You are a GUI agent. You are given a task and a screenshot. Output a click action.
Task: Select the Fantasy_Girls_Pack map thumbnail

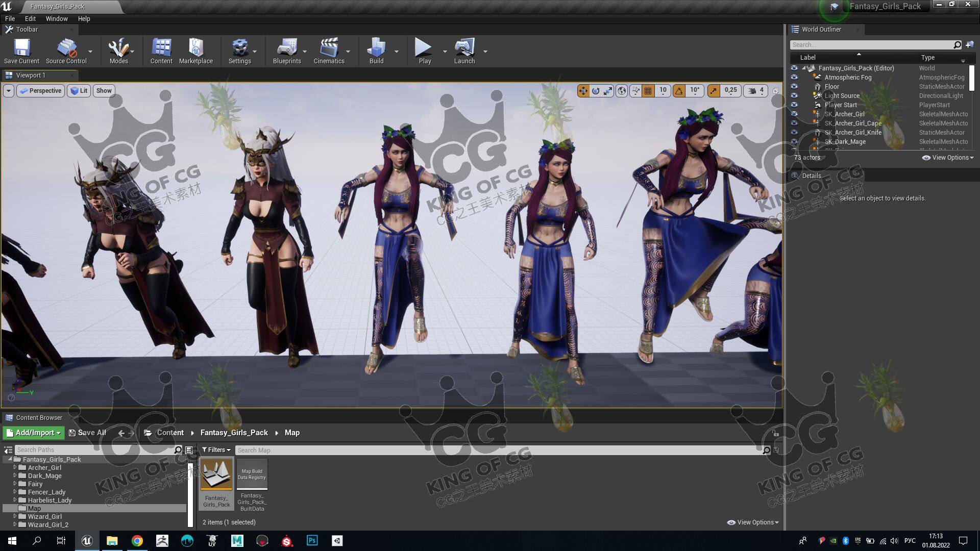[216, 474]
